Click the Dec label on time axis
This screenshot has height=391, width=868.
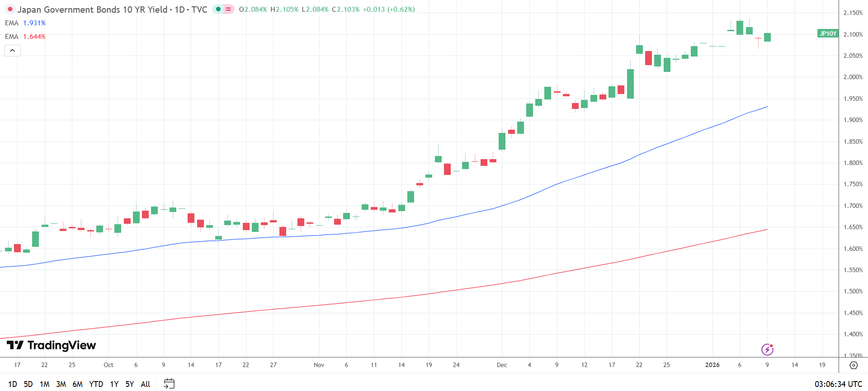click(x=502, y=365)
